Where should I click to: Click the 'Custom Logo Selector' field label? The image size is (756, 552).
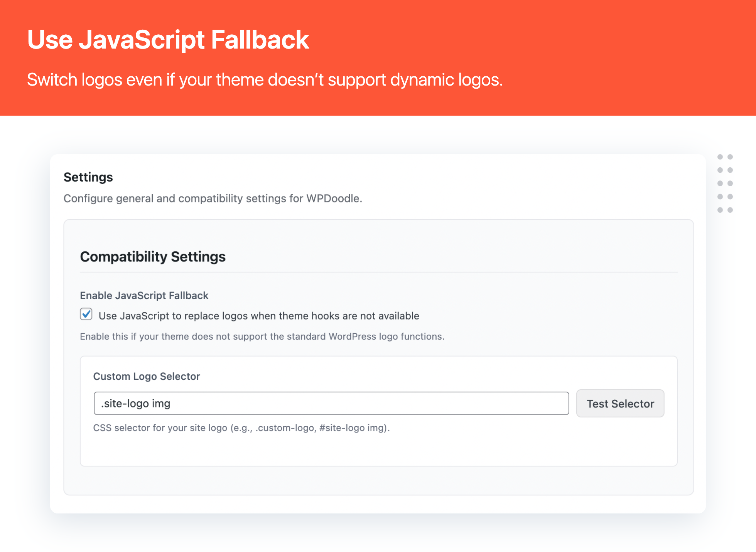[147, 376]
